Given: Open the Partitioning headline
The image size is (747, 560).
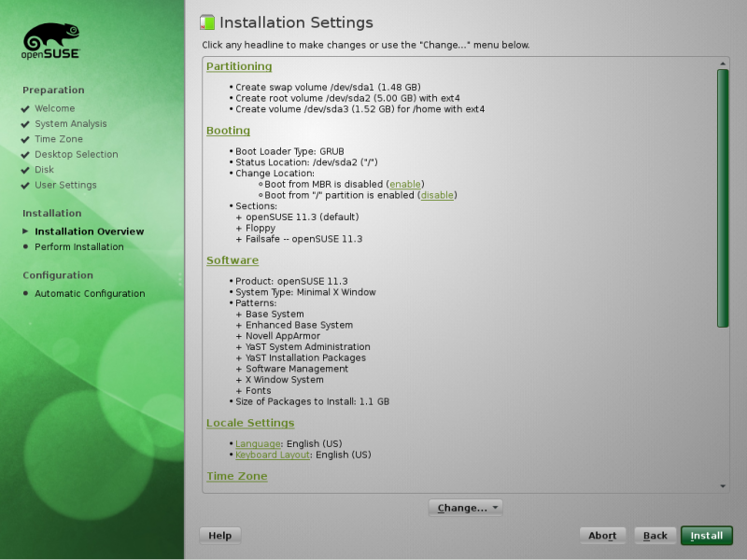Looking at the screenshot, I should [239, 66].
